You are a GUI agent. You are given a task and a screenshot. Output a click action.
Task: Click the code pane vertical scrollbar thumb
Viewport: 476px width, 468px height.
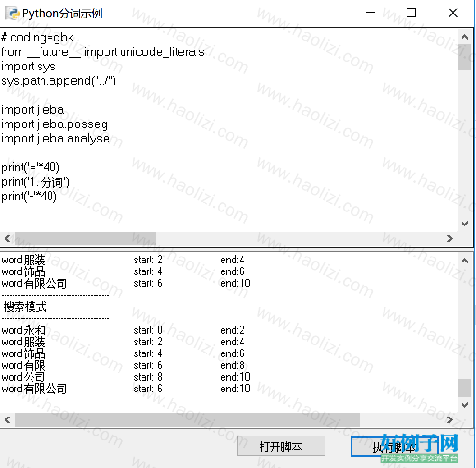(x=464, y=57)
